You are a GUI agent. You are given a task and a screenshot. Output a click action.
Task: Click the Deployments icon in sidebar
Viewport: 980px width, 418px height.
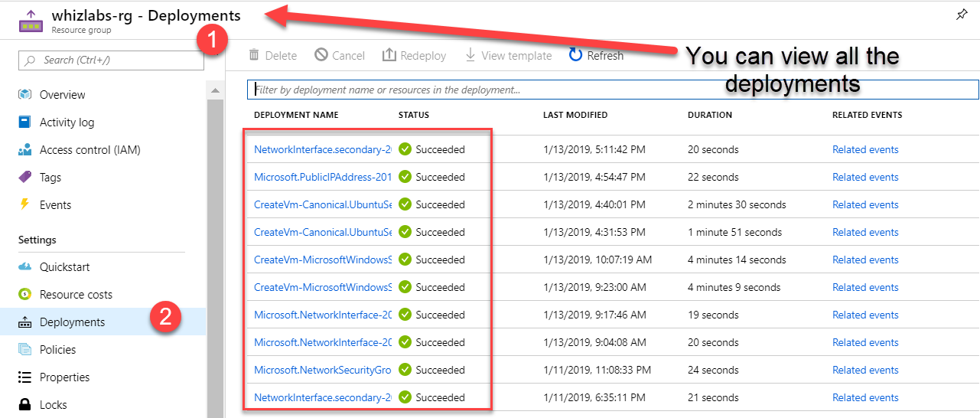(x=24, y=322)
